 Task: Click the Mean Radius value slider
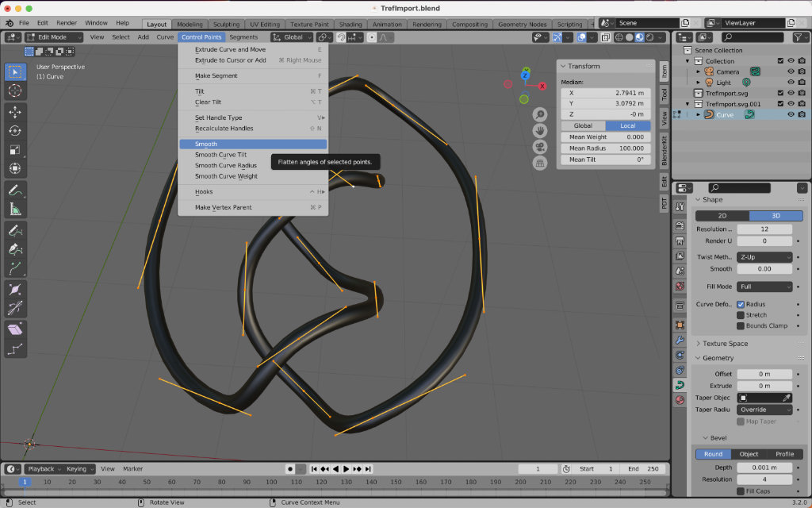click(x=605, y=148)
